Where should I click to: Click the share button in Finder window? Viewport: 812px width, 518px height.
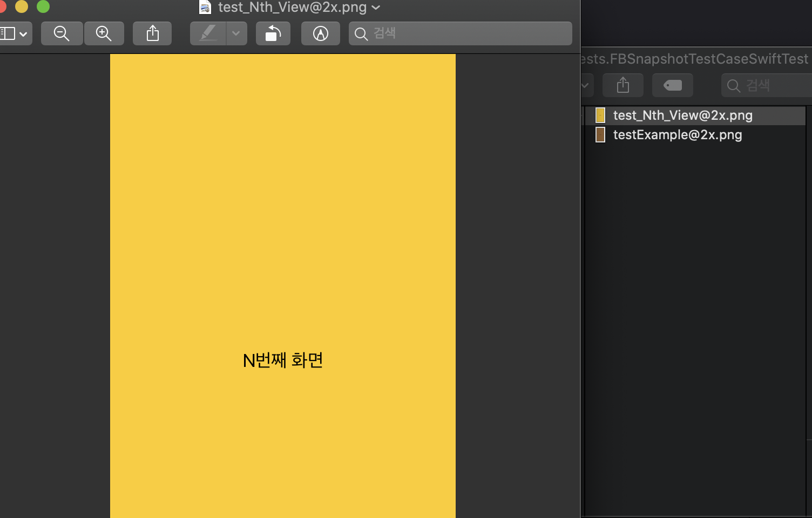tap(623, 85)
